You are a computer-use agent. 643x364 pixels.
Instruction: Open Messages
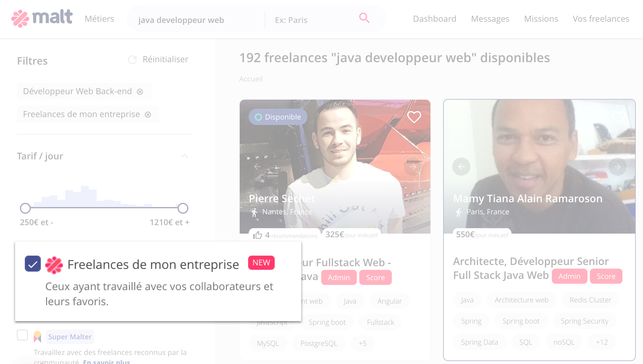490,19
